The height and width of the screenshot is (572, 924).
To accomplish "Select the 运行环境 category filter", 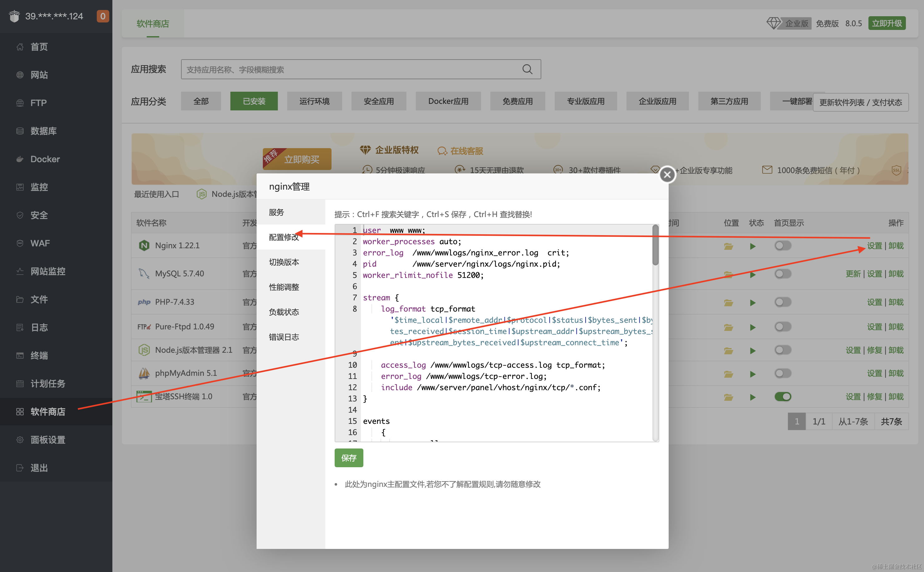I will pos(314,101).
